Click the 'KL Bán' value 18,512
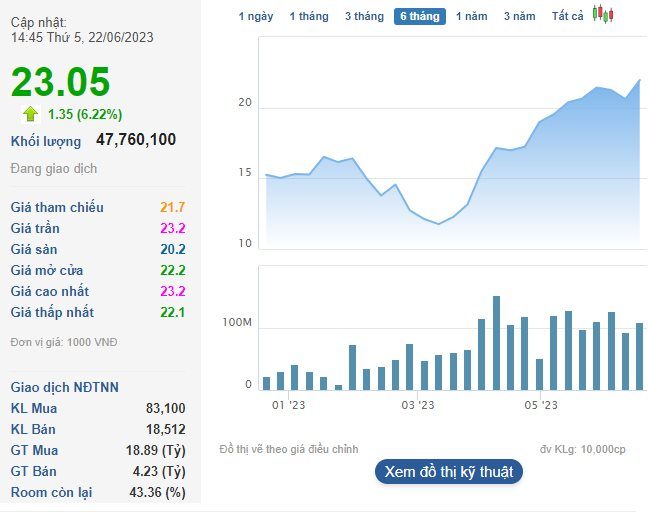Viewport: 648px width, 512px height. (165, 429)
